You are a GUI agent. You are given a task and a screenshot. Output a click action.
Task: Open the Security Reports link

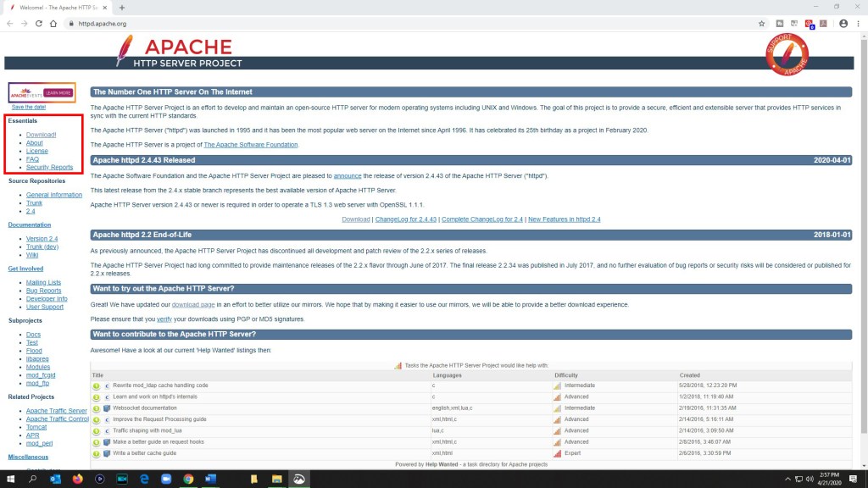49,168
